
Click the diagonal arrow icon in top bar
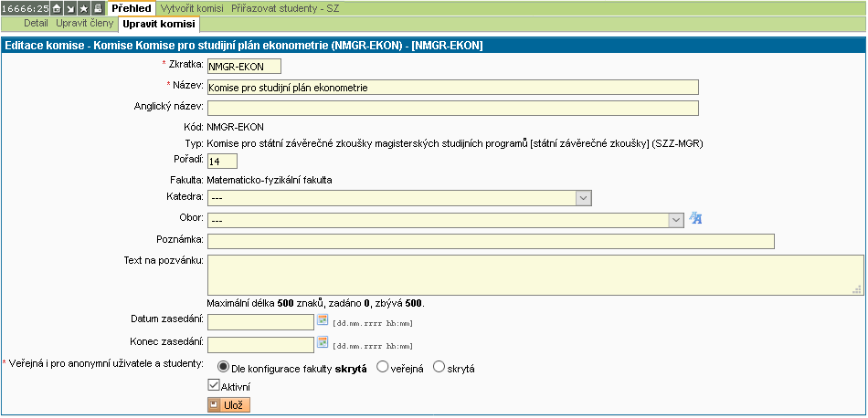pos(70,8)
